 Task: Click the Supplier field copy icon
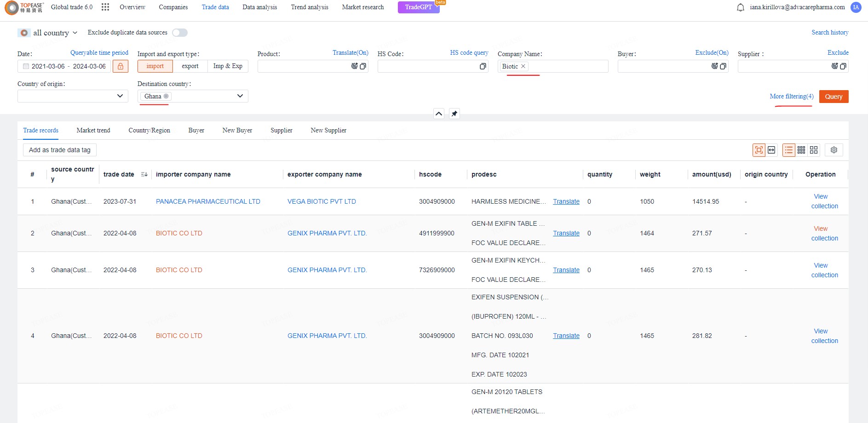[x=843, y=66]
